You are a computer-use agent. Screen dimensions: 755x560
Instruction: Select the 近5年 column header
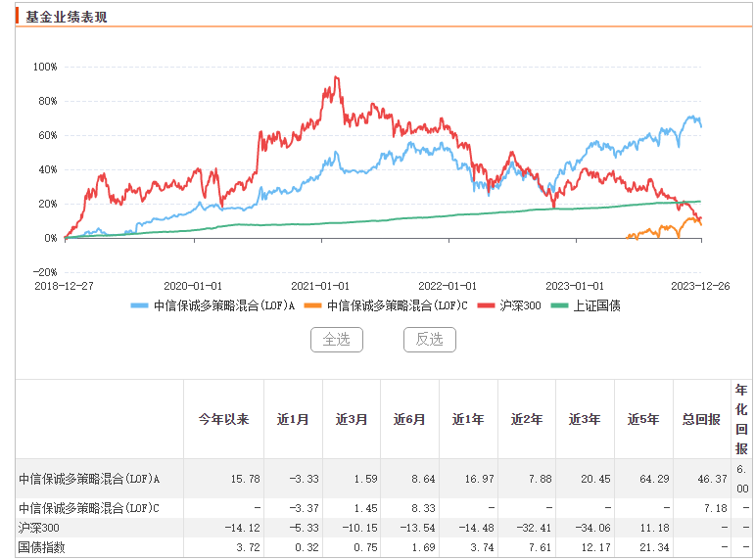(643, 419)
